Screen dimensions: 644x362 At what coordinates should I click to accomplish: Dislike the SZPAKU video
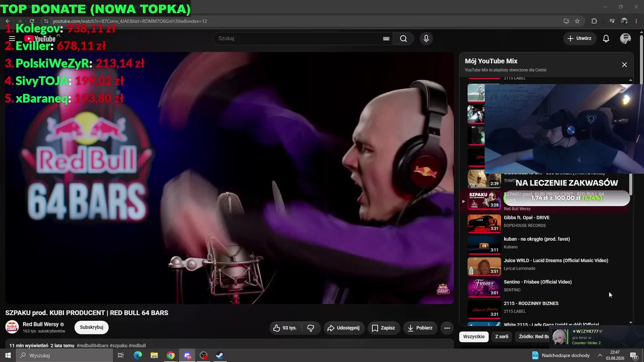point(310,328)
